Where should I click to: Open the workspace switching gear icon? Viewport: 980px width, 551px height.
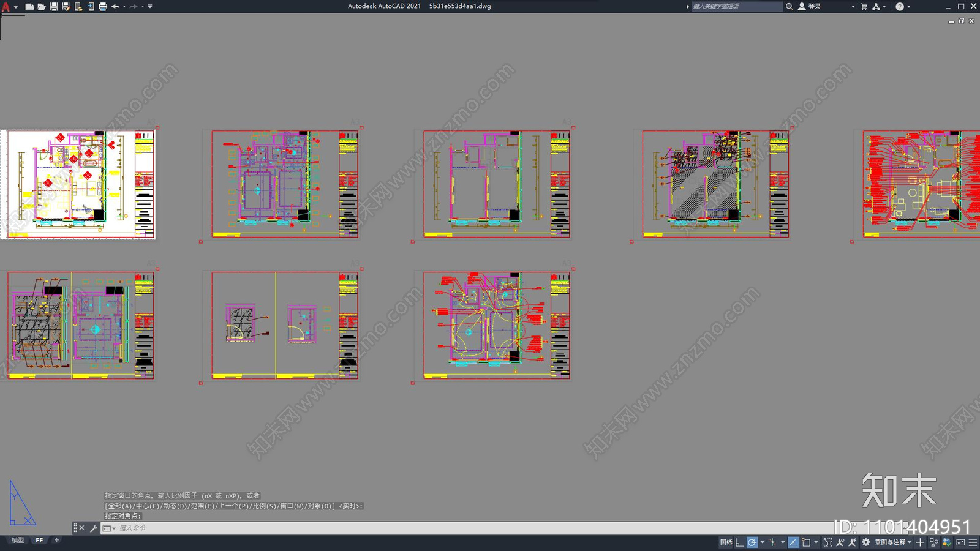tap(865, 542)
